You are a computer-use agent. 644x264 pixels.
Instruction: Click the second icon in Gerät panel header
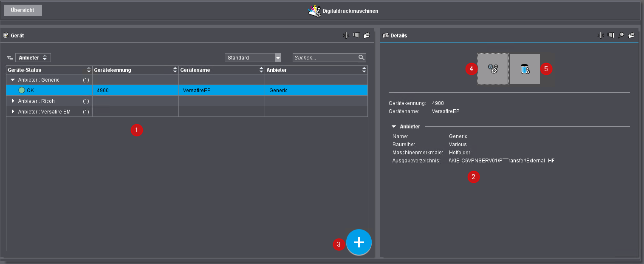coord(356,35)
